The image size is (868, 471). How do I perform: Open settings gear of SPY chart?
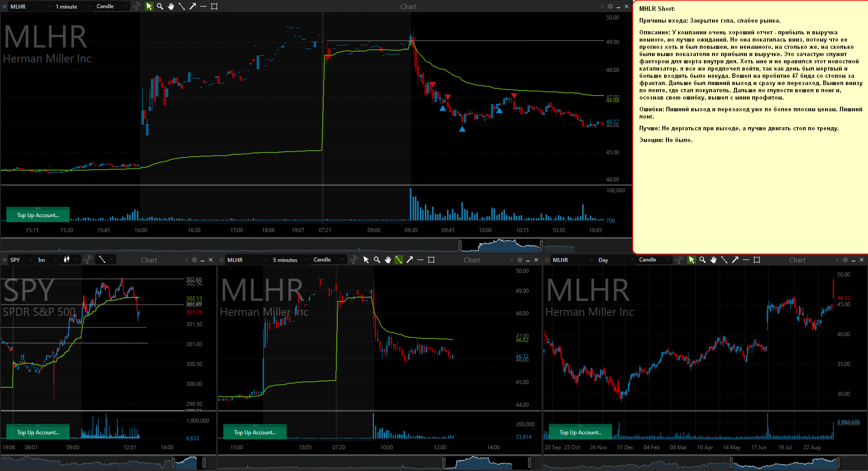point(194,260)
